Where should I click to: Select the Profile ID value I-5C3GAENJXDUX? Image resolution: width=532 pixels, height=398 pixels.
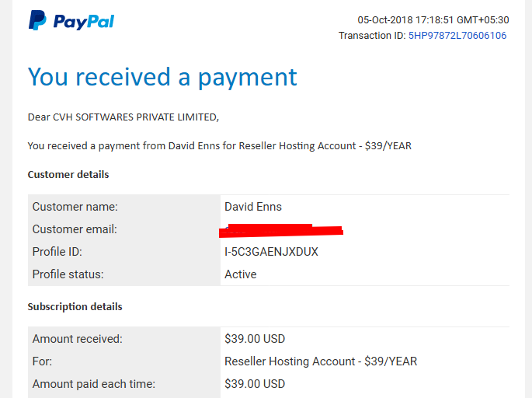pyautogui.click(x=271, y=252)
